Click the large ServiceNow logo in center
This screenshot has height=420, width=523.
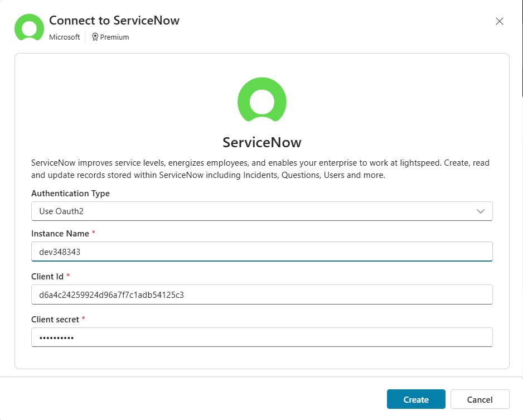click(x=262, y=100)
